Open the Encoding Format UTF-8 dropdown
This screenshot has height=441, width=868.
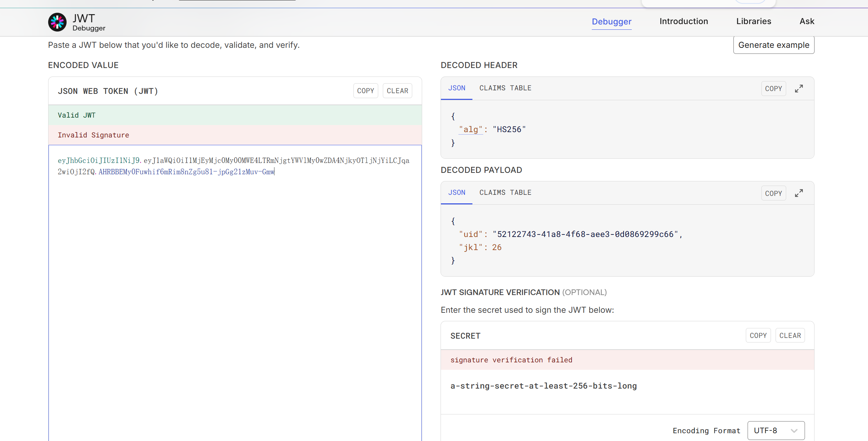(776, 430)
